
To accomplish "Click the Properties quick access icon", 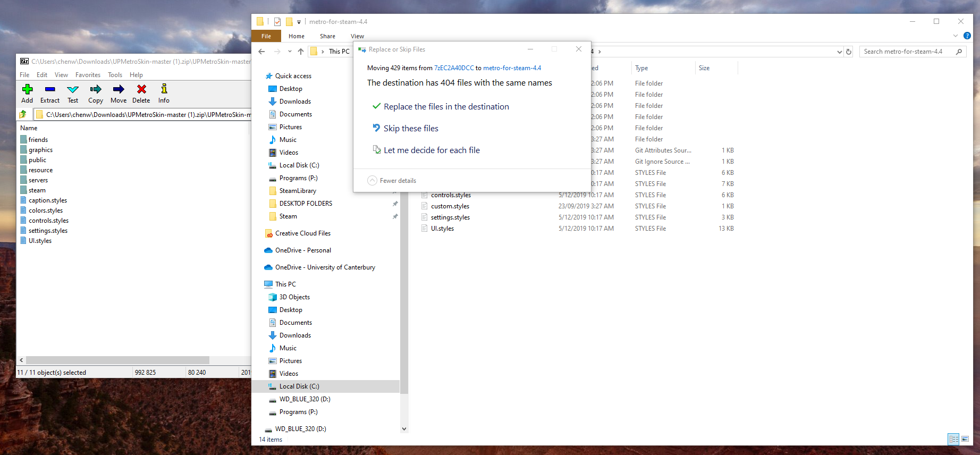I will (277, 22).
